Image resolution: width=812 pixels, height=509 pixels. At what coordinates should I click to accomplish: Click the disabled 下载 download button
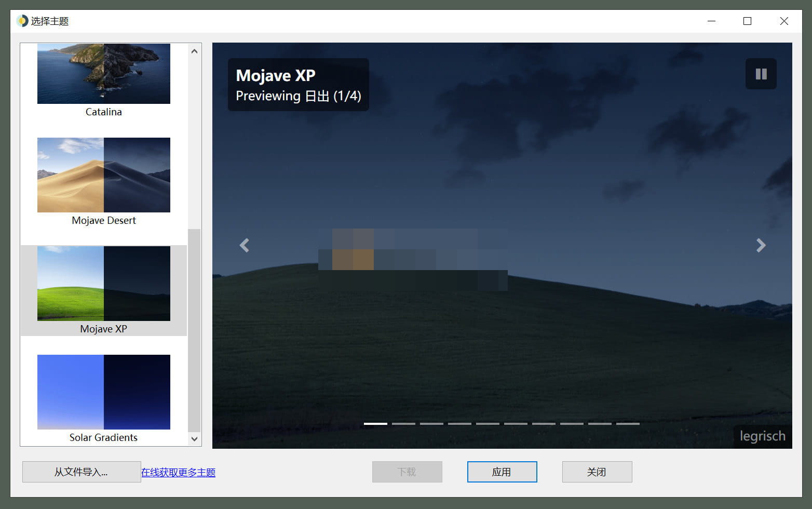point(407,472)
